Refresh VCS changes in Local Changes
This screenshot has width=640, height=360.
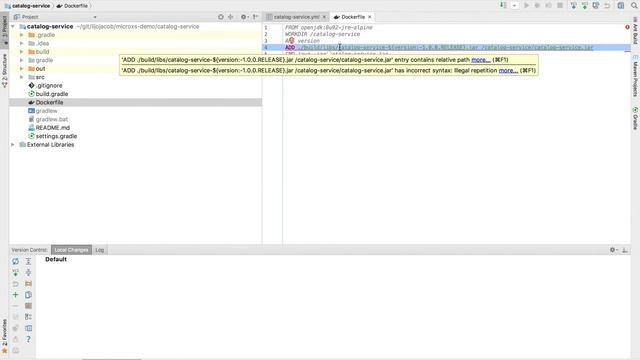[x=16, y=261]
